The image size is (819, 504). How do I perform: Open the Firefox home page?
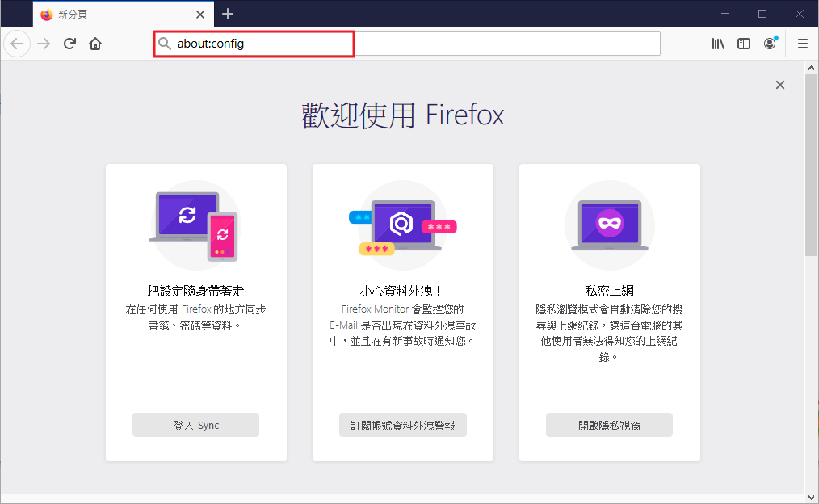[x=95, y=44]
